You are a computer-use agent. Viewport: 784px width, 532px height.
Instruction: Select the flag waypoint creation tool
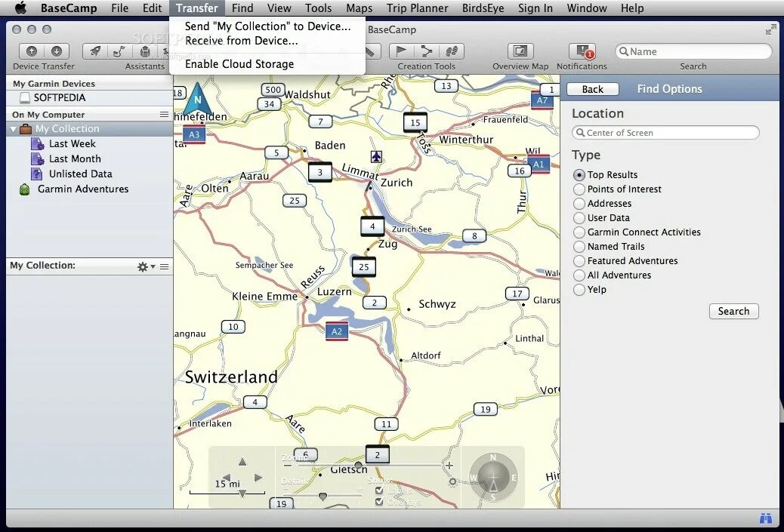402,51
